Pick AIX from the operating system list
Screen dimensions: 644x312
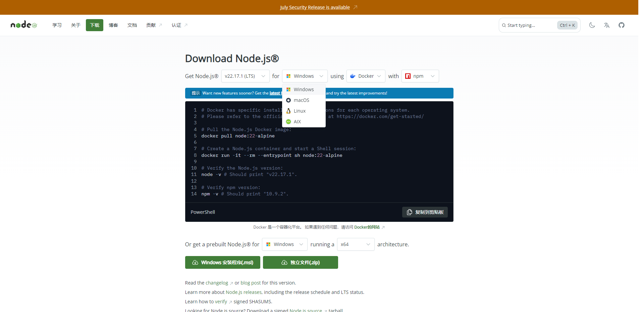297,122
